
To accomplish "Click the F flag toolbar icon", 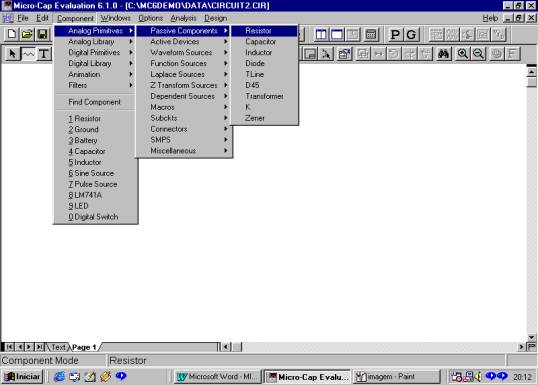I will [x=512, y=54].
